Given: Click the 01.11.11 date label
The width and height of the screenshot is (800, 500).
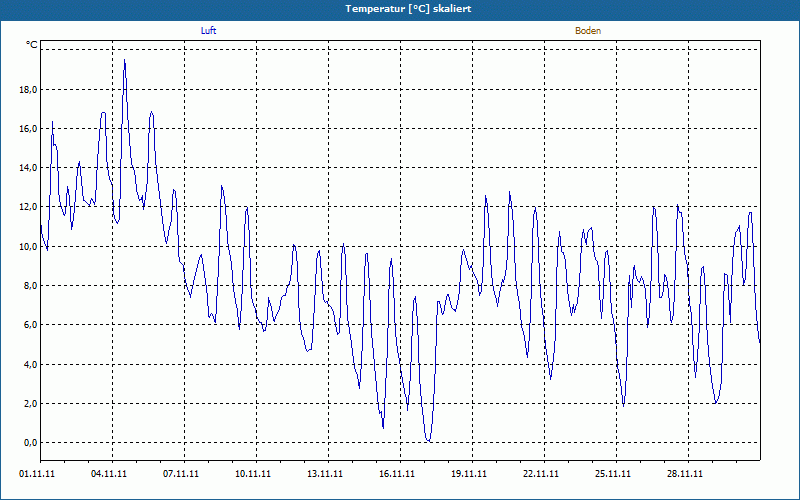Looking at the screenshot, I should click(37, 474).
